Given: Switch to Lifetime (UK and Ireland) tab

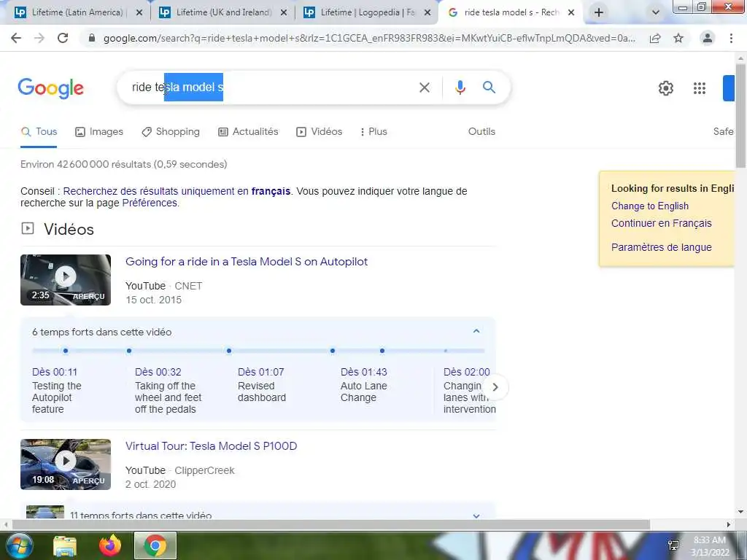Looking at the screenshot, I should click(x=223, y=12).
